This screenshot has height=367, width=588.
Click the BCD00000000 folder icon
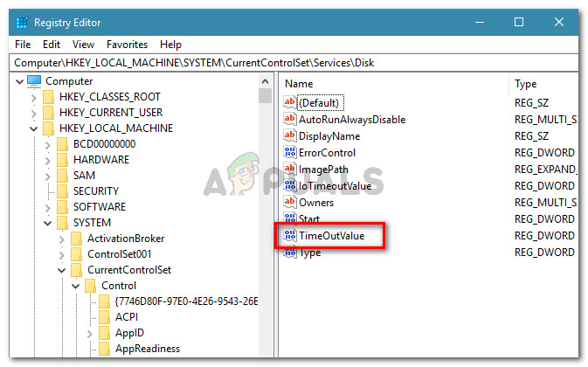pyautogui.click(x=63, y=144)
